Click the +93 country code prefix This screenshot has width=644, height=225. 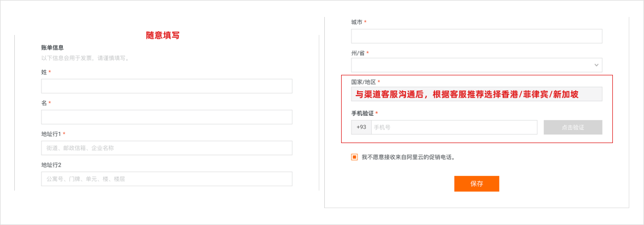pyautogui.click(x=361, y=127)
